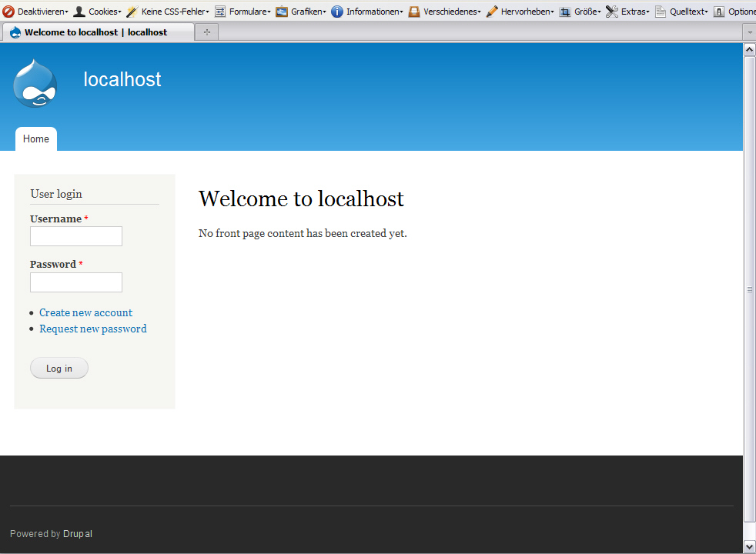Click the Cookies person icon
Screen dimensions: 756x554
coord(79,12)
